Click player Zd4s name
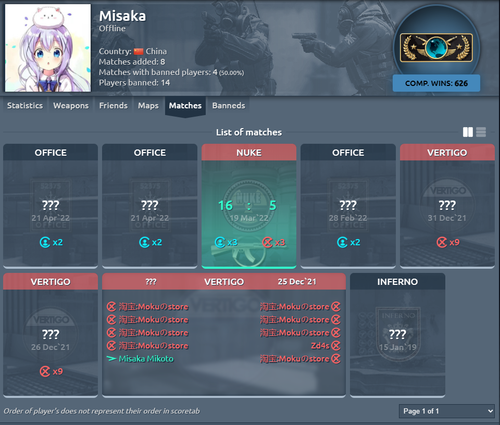The height and width of the screenshot is (425, 500). pyautogui.click(x=320, y=346)
